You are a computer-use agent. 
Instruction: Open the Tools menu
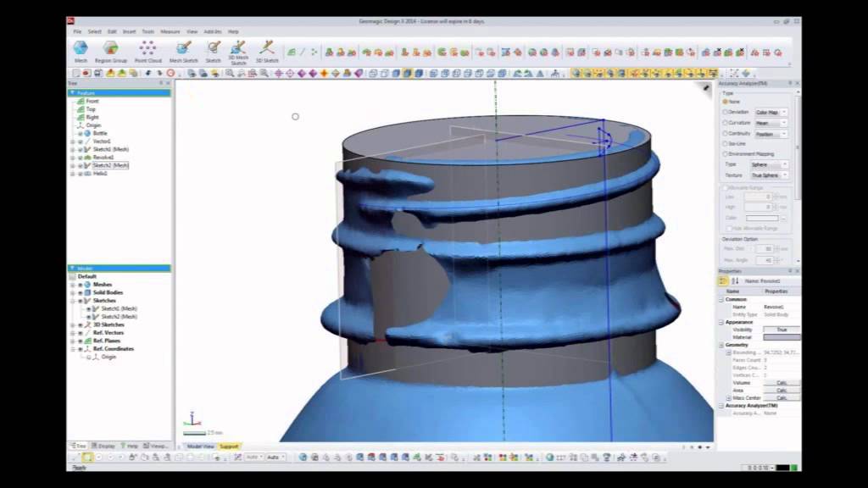147,31
